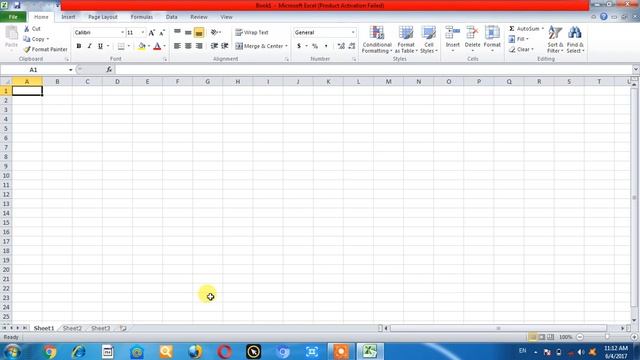Viewport: 640px width, 360px height.
Task: Apply Accounting dollar number format
Action: (299, 46)
